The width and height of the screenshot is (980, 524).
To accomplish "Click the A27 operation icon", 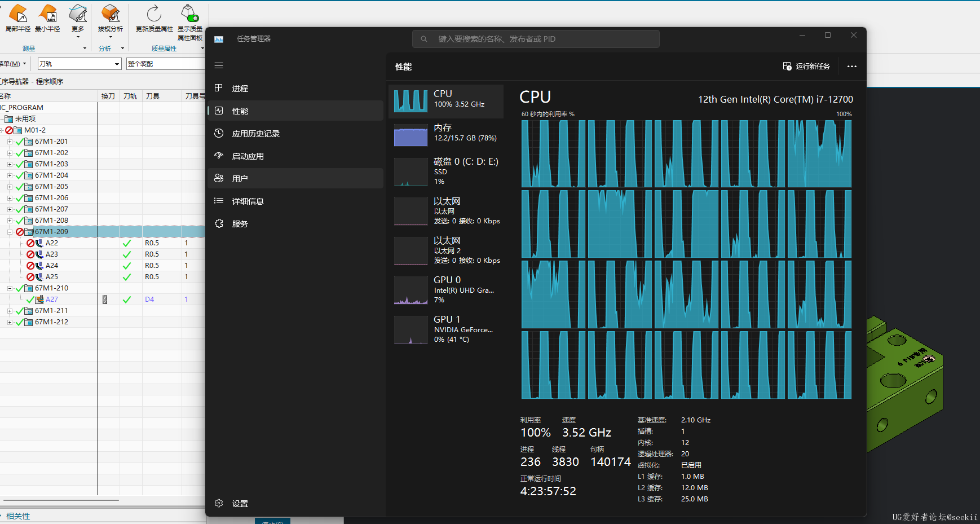I will (x=39, y=300).
